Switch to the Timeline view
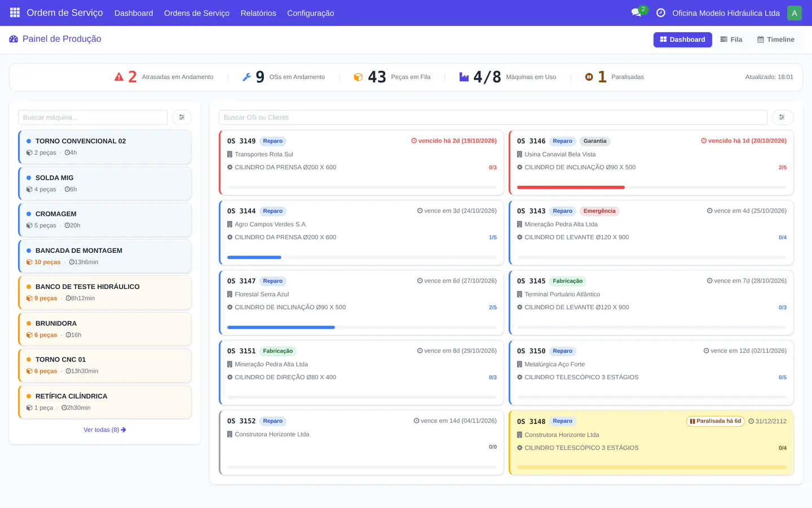The height and width of the screenshot is (508, 812). click(776, 40)
